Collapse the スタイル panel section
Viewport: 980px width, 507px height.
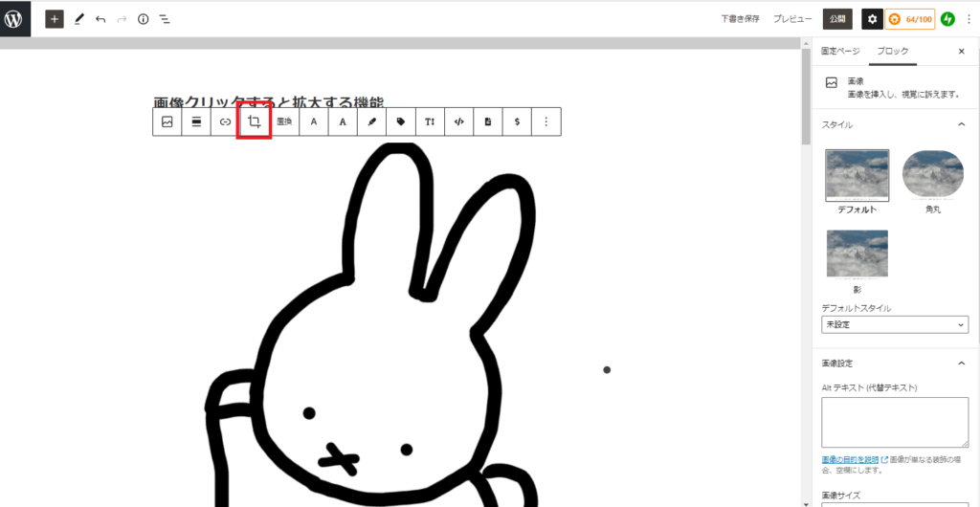point(961,124)
